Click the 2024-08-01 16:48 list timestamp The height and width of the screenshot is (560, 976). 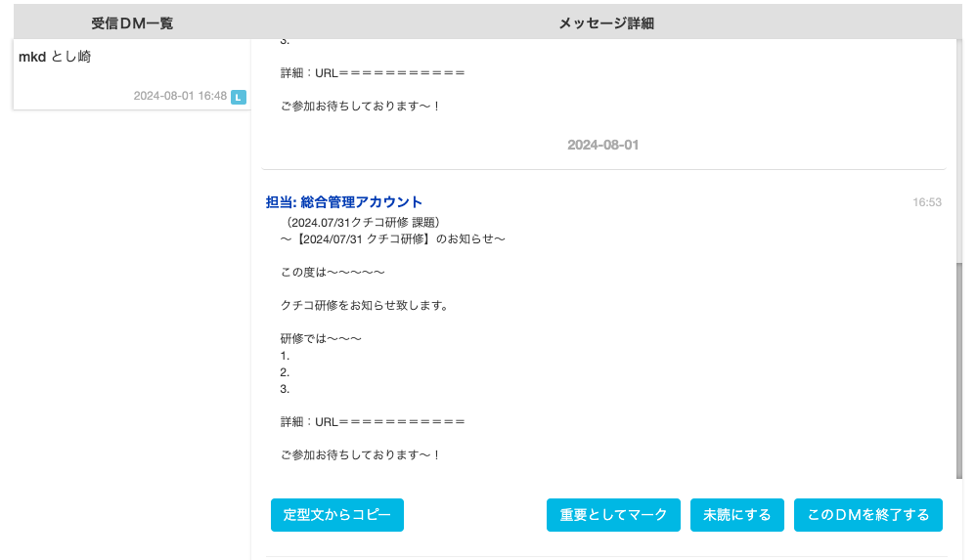pos(180,96)
